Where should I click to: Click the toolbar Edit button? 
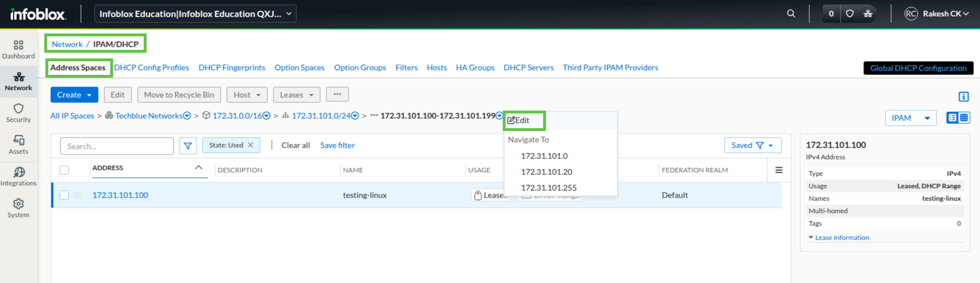(x=118, y=95)
